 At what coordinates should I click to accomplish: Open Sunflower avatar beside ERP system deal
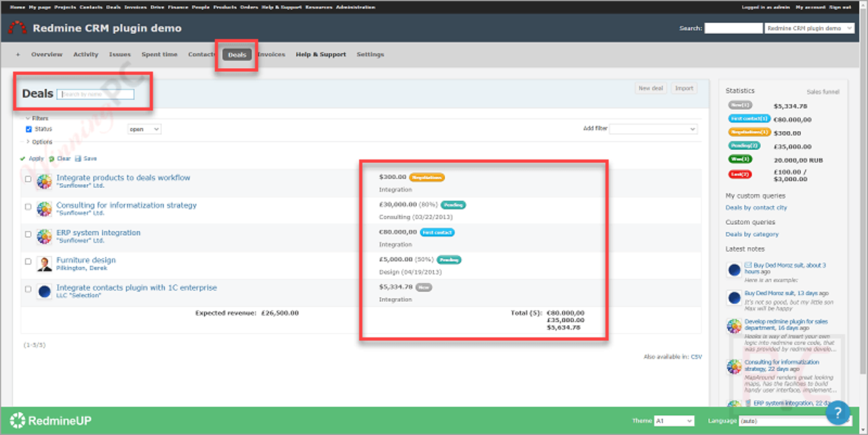coord(44,236)
